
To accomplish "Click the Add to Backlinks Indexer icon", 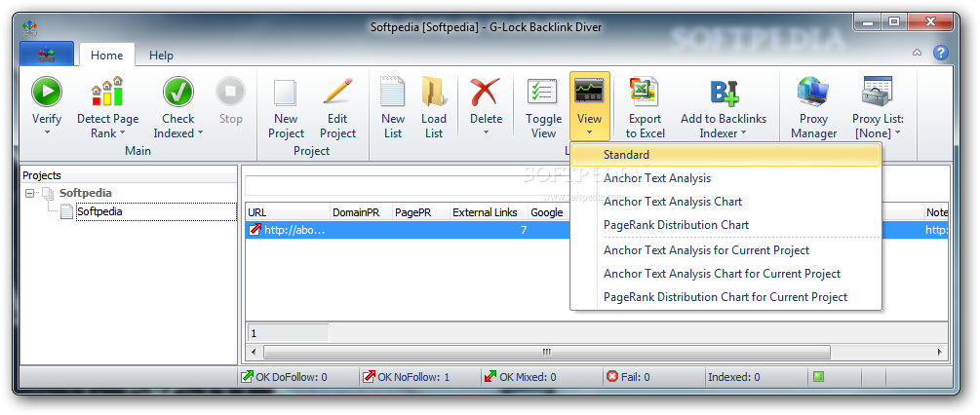I will point(724,93).
